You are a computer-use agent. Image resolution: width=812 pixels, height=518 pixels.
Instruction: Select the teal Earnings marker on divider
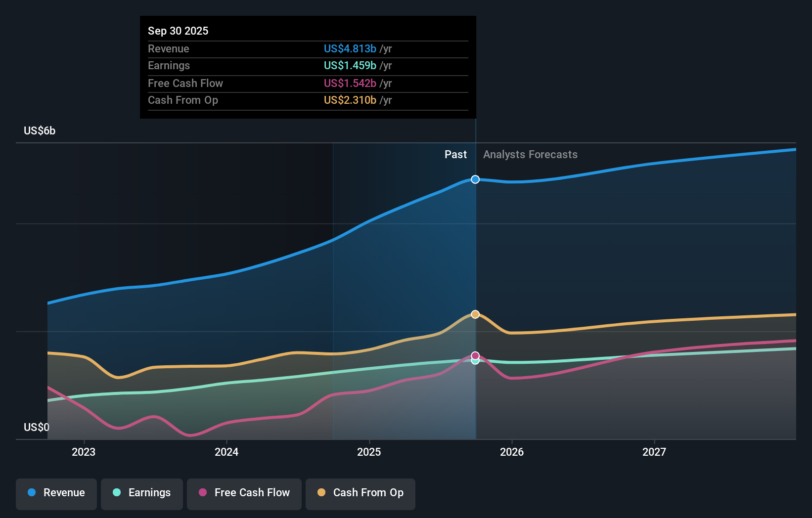click(475, 361)
